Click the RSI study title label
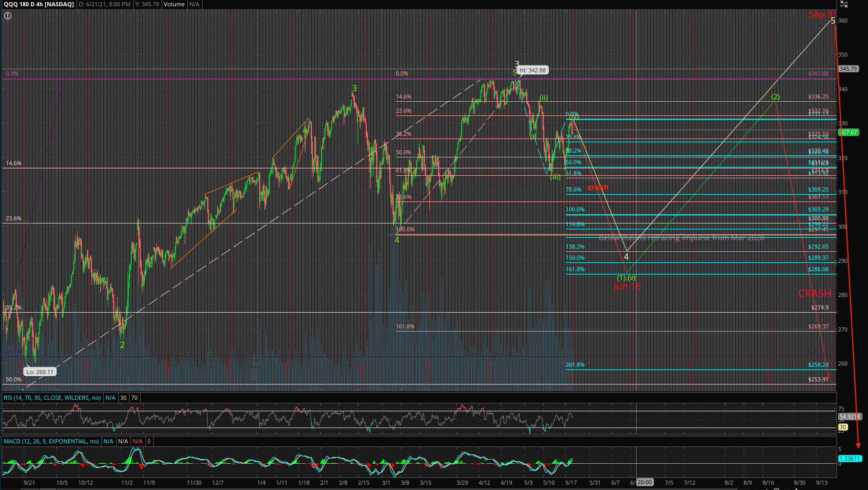The image size is (868, 490). 52,398
